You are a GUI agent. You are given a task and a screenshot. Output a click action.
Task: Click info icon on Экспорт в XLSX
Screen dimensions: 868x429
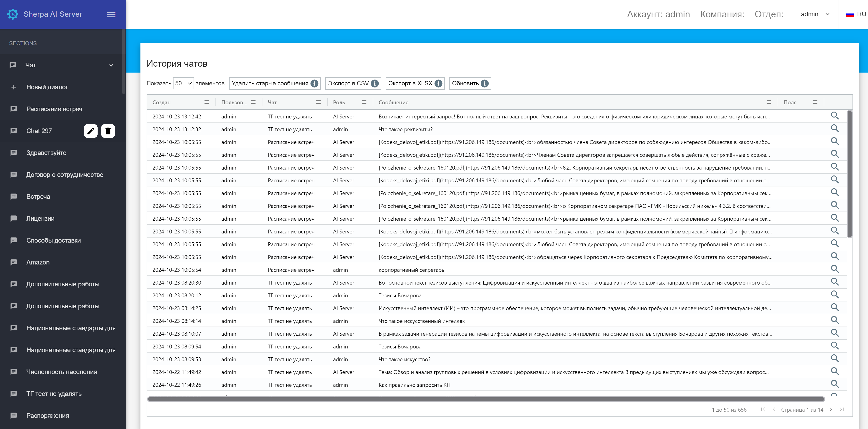pyautogui.click(x=438, y=83)
